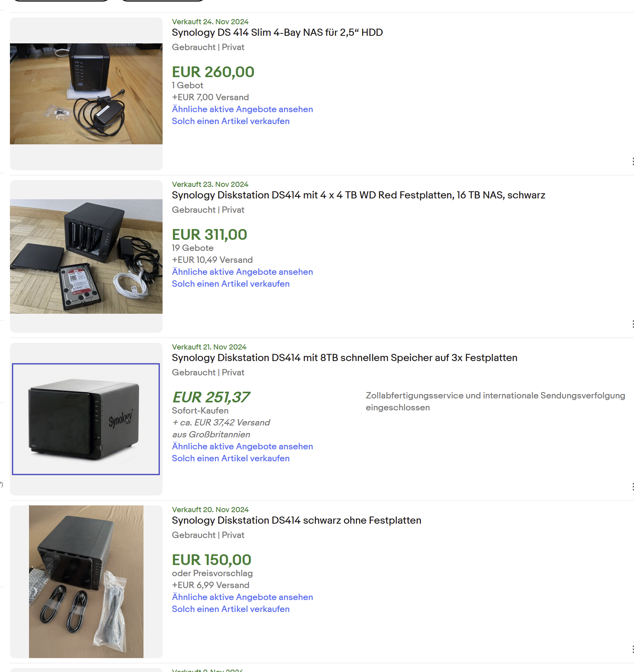Viewport: 634px width, 672px height.
Task: Click 'Solch einen Artikel verkaufen' under EUR 150,00
Action: coord(231,609)
